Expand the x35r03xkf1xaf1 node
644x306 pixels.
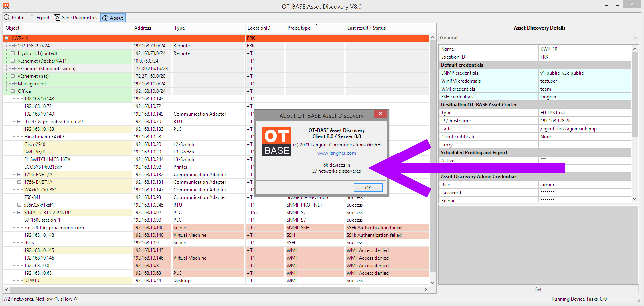tap(19, 205)
